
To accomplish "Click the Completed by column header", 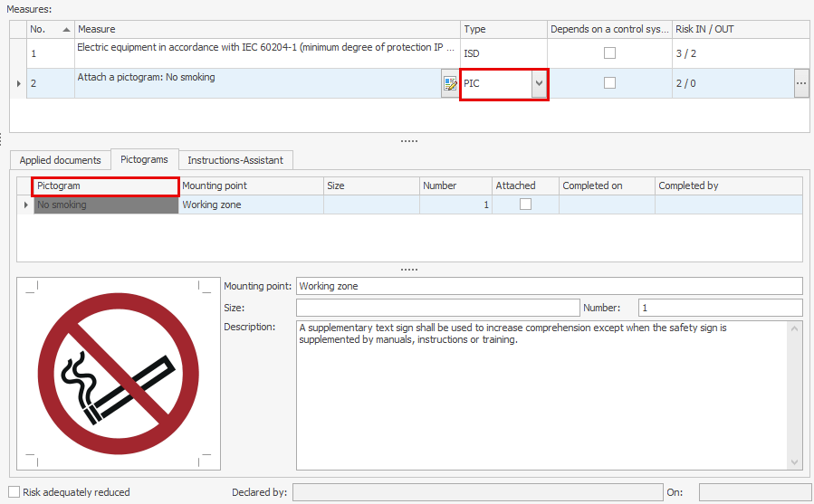I will coord(729,185).
